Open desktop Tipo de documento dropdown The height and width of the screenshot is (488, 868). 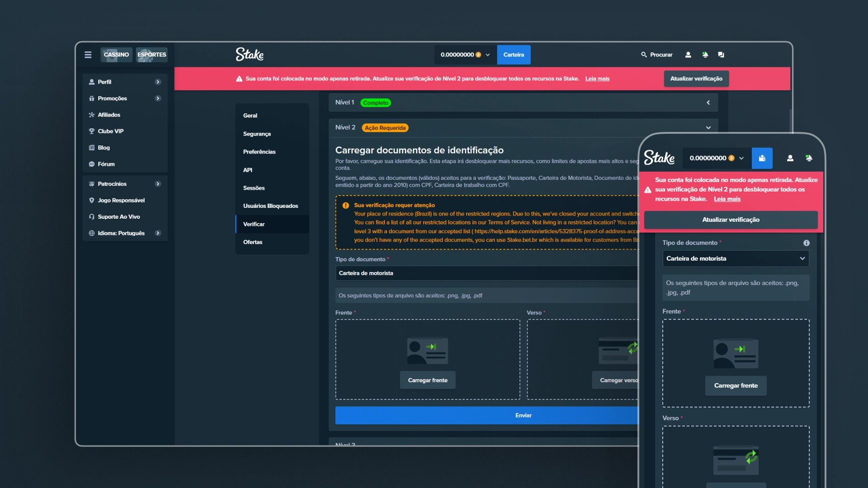(x=487, y=273)
